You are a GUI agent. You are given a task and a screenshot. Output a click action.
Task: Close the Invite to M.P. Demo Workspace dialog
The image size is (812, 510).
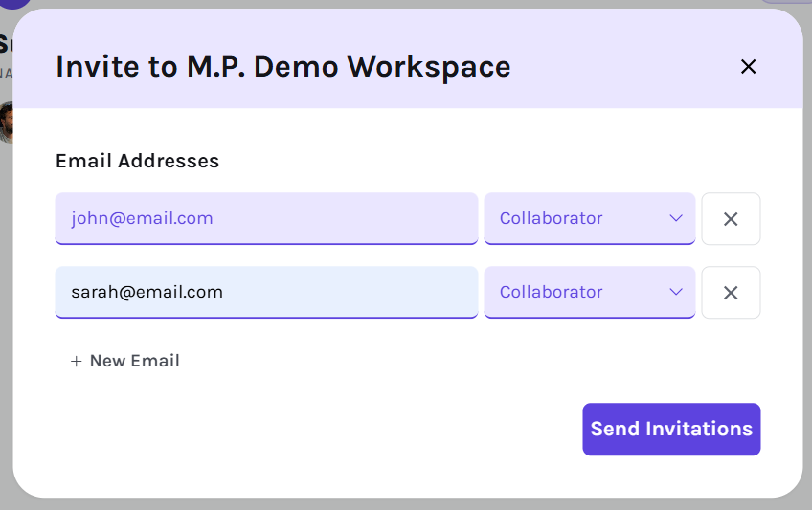[748, 67]
